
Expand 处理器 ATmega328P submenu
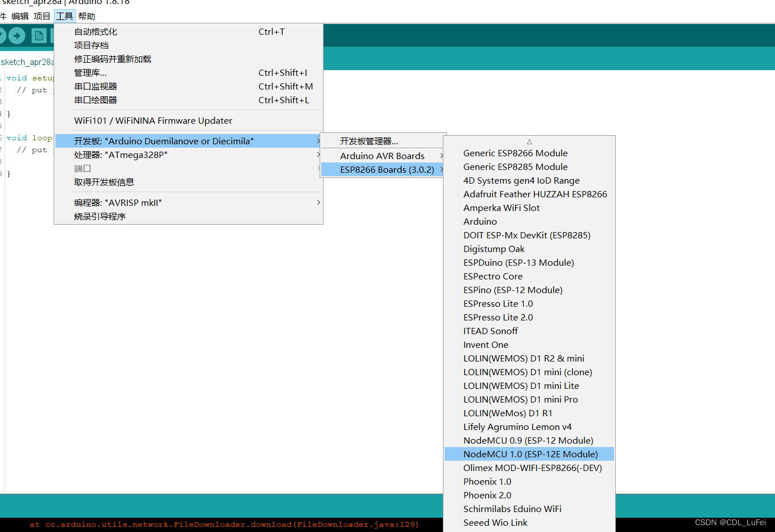click(x=189, y=155)
